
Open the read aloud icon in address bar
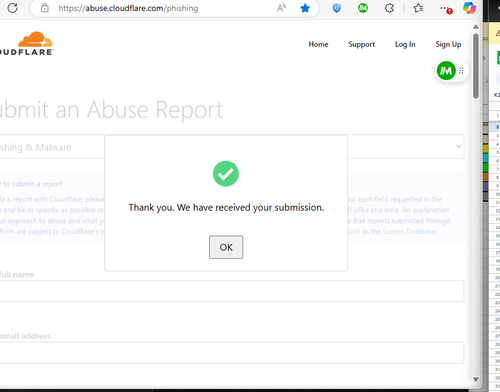click(x=282, y=8)
